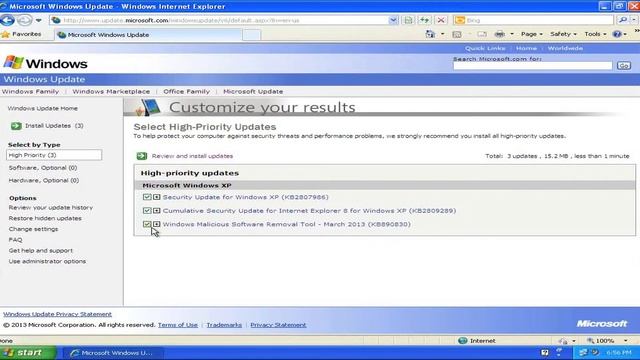The width and height of the screenshot is (640, 360).
Task: Open Review your update history
Action: tap(51, 207)
